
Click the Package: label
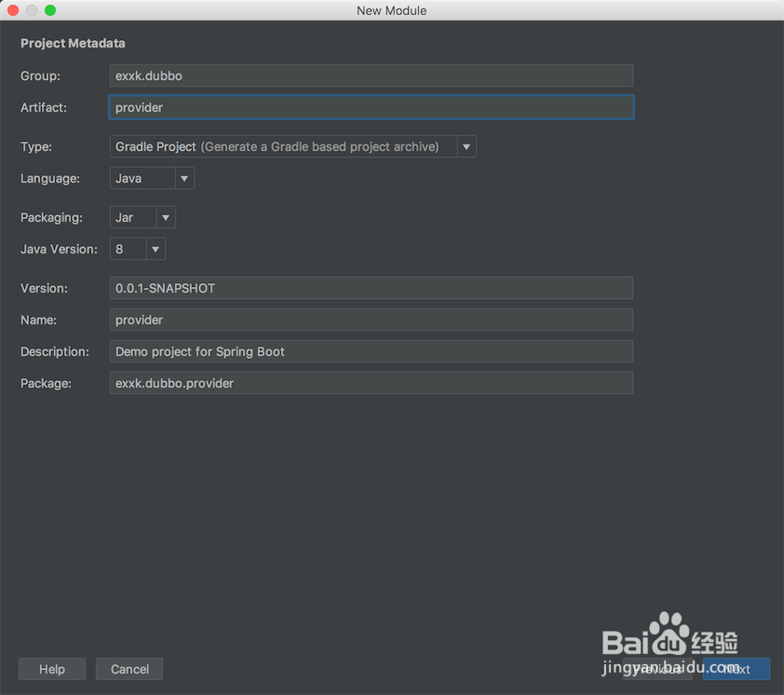click(x=46, y=383)
